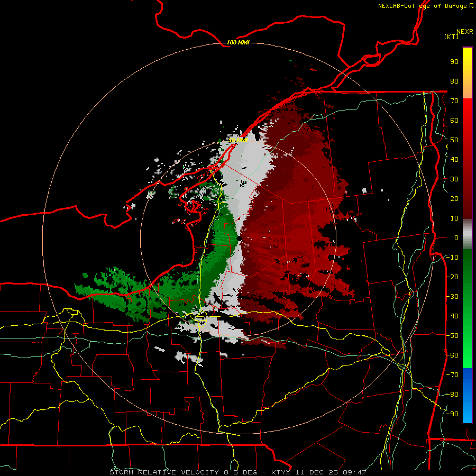Click the positive 10 scale value

click(454, 218)
